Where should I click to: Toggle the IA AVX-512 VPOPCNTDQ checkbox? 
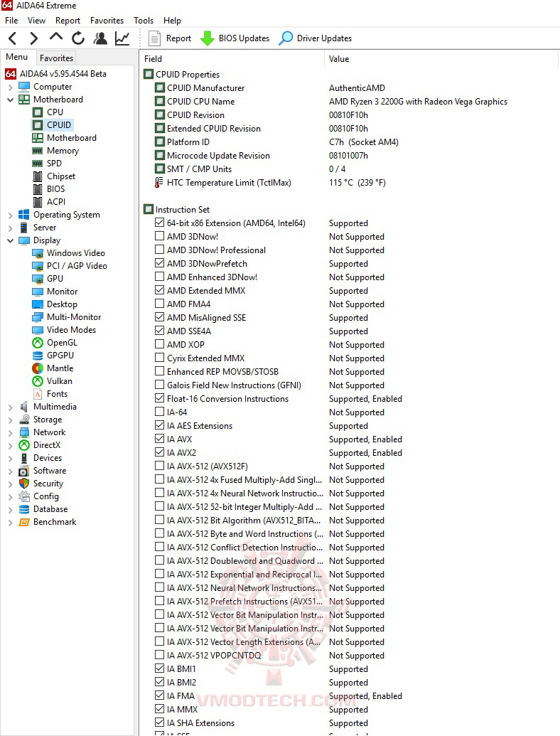[159, 655]
